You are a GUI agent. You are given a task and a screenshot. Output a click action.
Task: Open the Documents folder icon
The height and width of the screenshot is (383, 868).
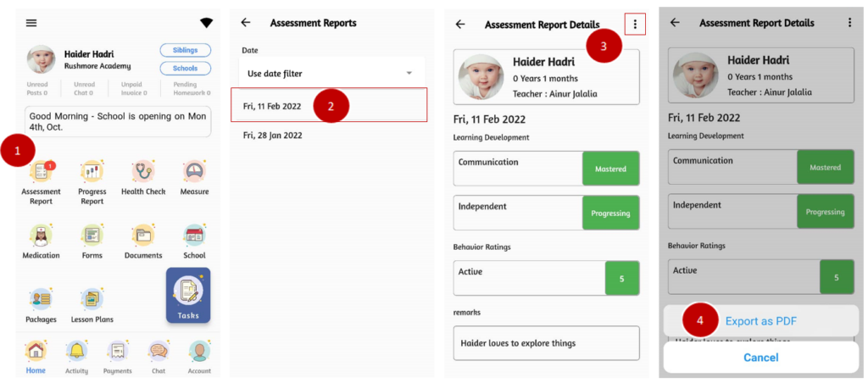click(142, 236)
